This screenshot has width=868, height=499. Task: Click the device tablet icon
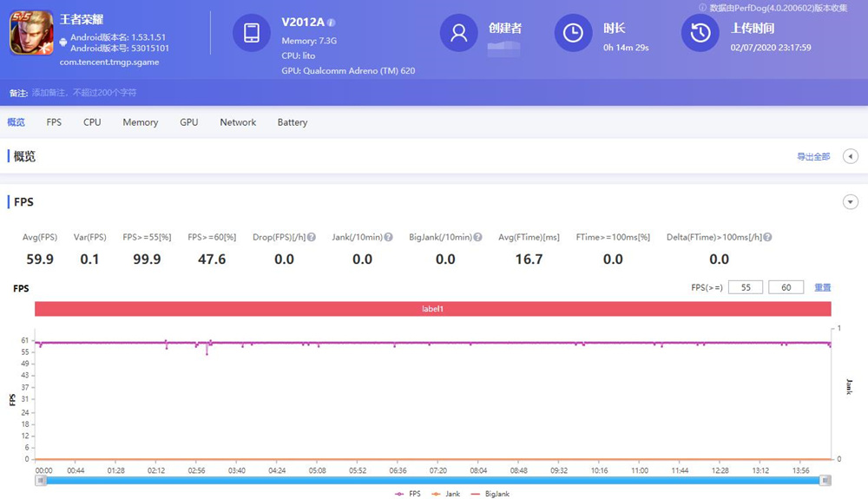252,33
